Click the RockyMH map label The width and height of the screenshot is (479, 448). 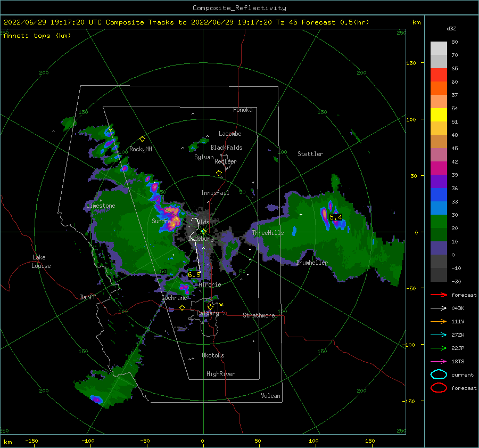[x=141, y=149]
